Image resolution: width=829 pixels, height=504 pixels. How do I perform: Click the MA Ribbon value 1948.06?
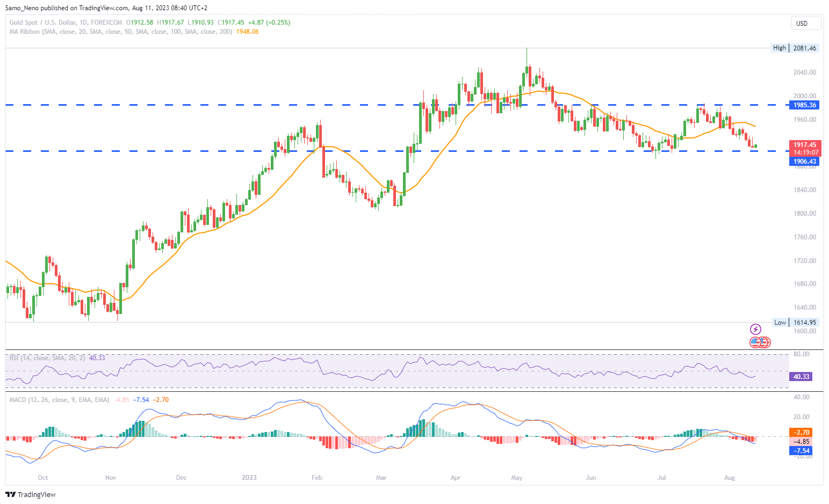coord(247,32)
